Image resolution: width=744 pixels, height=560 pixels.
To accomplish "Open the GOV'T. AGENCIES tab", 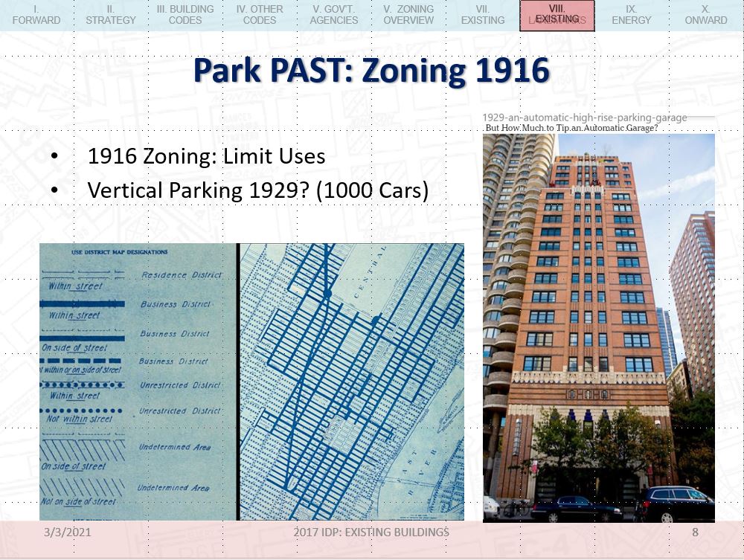I will pos(334,15).
